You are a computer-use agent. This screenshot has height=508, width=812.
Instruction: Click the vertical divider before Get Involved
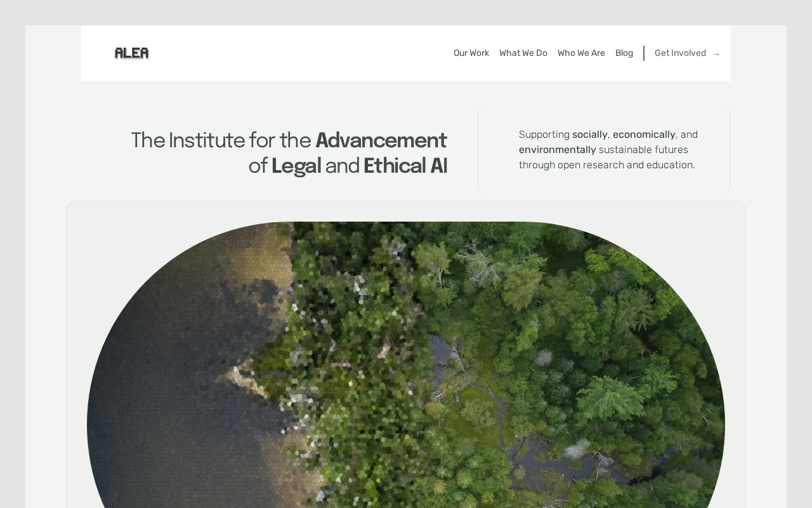point(644,53)
